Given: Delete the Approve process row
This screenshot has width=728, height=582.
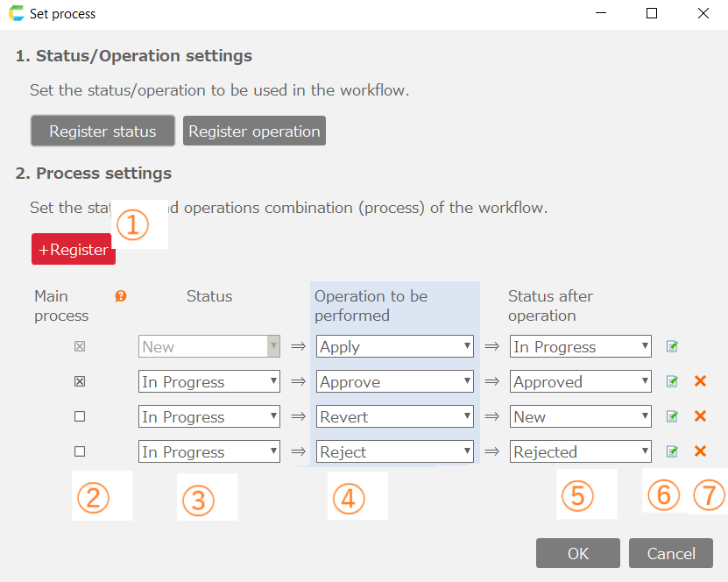Looking at the screenshot, I should (700, 381).
